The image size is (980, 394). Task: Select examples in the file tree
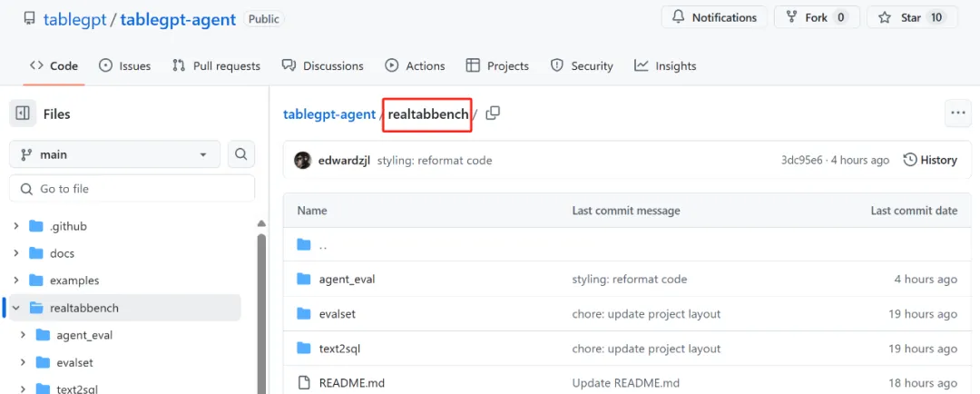tap(74, 281)
